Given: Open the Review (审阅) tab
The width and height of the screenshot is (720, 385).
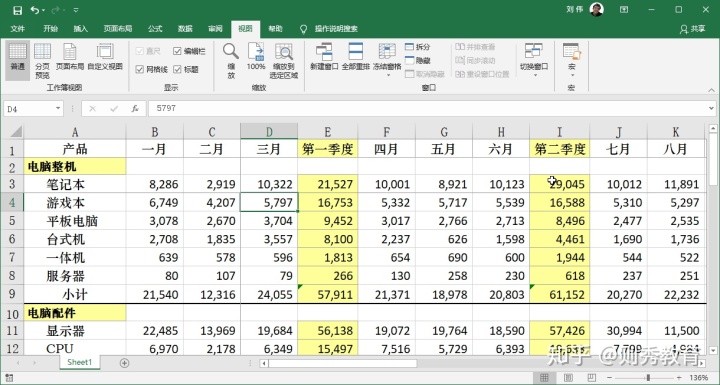Looking at the screenshot, I should (x=215, y=28).
